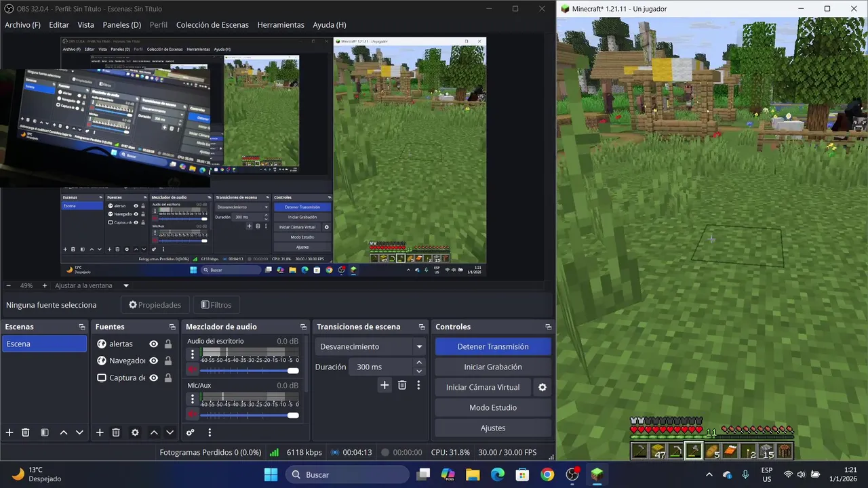Undock the Fuentes panel
The height and width of the screenshot is (488, 868).
(172, 327)
